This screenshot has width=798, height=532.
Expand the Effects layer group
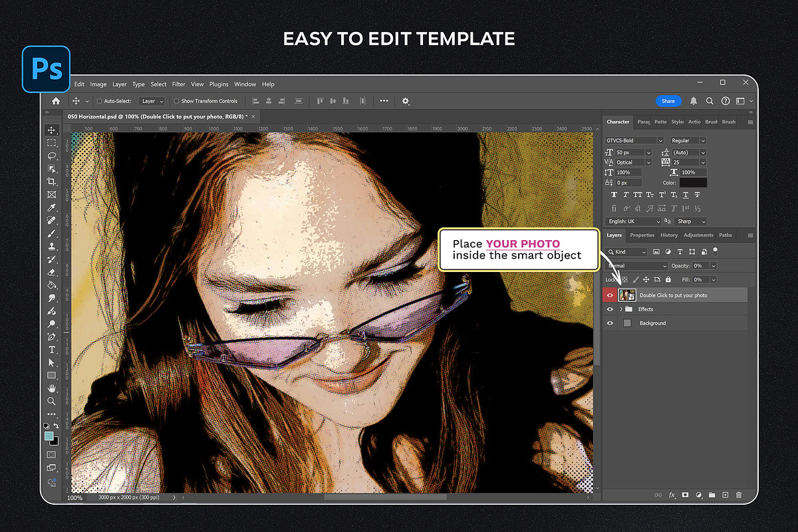(x=621, y=309)
